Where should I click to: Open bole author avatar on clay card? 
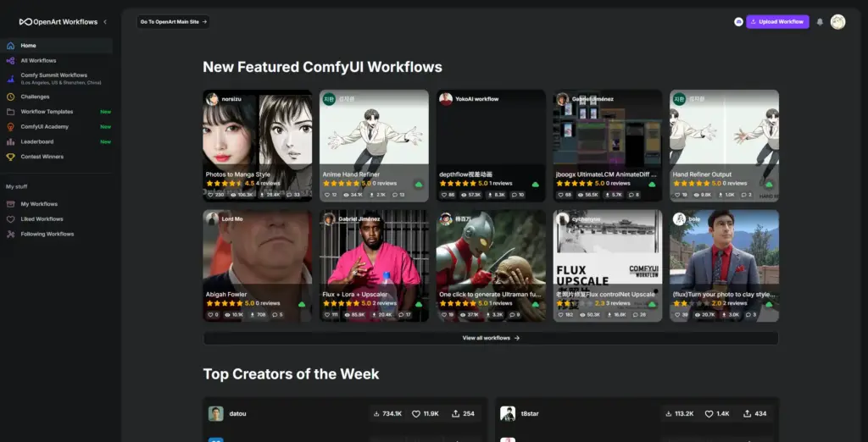(x=679, y=219)
